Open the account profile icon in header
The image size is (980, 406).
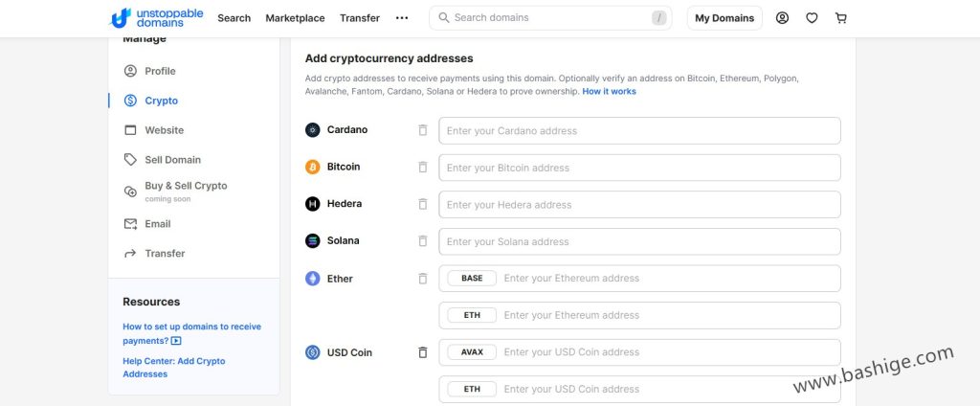click(x=782, y=18)
